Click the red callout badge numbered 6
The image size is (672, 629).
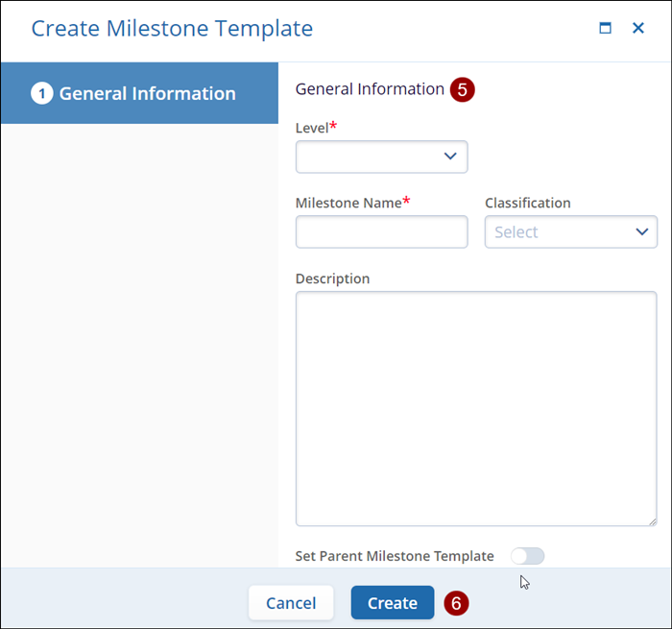[457, 603]
